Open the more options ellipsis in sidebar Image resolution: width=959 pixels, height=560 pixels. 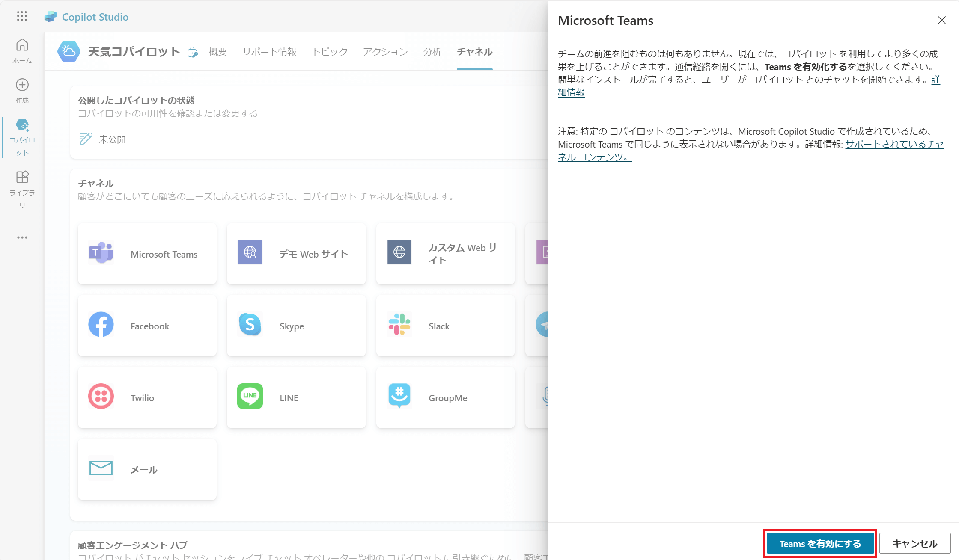pos(22,237)
